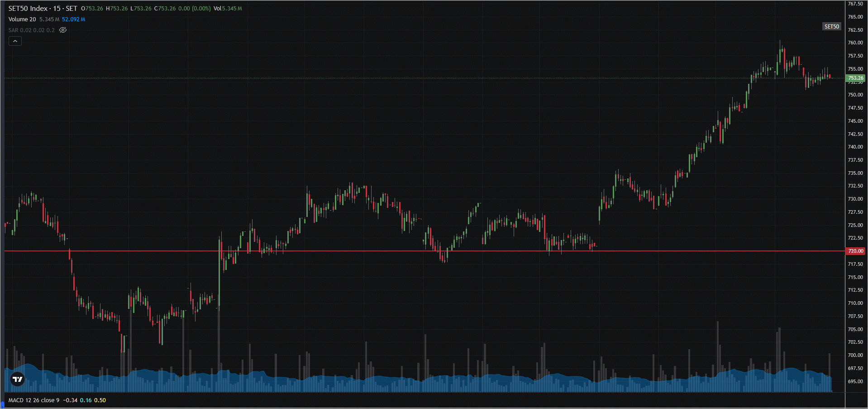Click the 695.00 price axis label
868x409 pixels.
[x=855, y=381]
